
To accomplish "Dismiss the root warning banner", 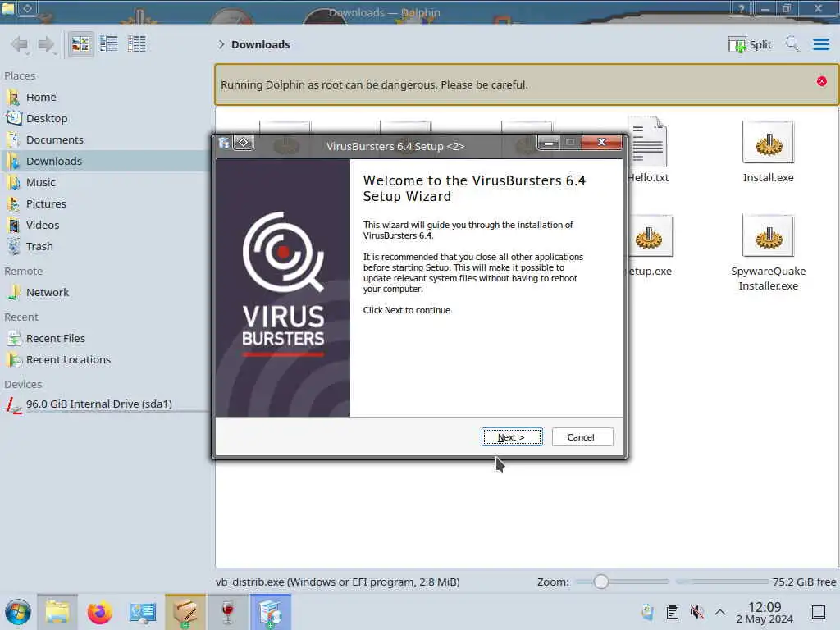I will point(822,81).
